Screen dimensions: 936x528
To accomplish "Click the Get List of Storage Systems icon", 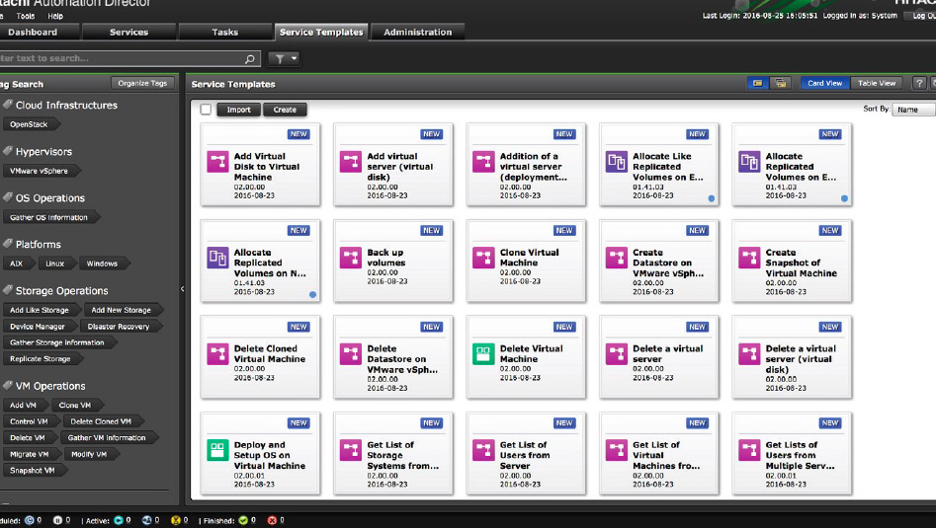I will pos(351,450).
